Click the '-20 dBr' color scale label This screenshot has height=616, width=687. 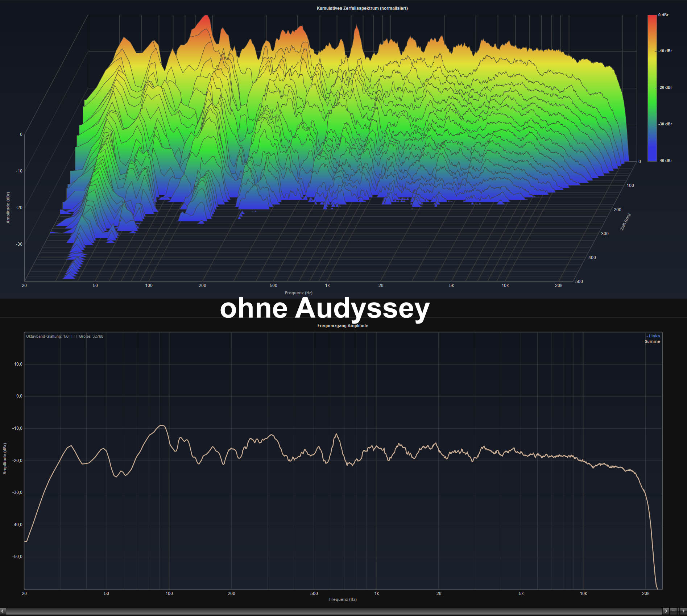(x=665, y=87)
